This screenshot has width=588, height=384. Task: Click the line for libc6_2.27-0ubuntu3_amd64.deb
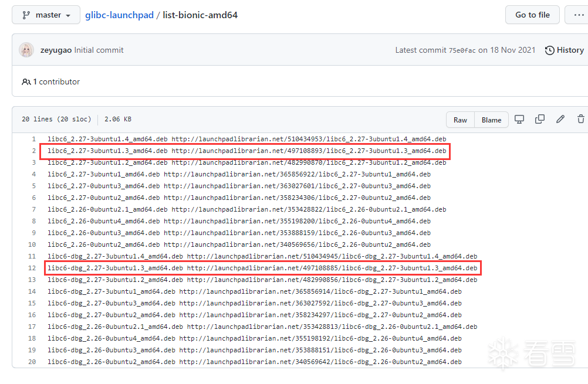(239, 186)
